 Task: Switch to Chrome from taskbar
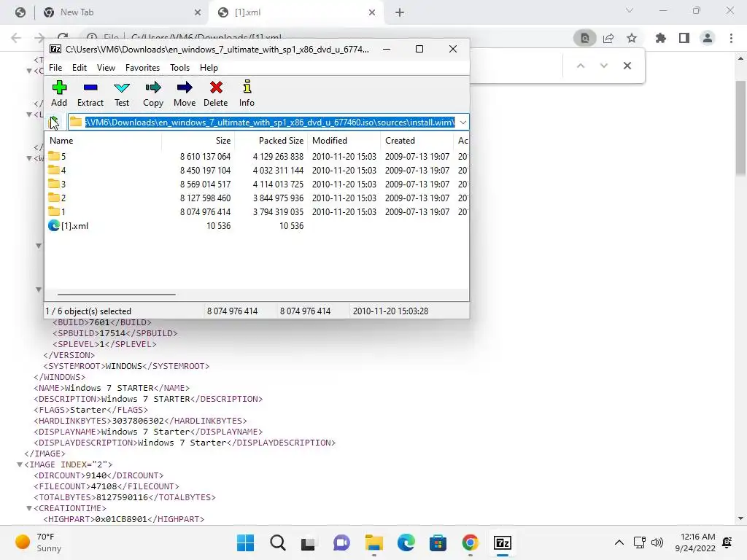pyautogui.click(x=471, y=542)
